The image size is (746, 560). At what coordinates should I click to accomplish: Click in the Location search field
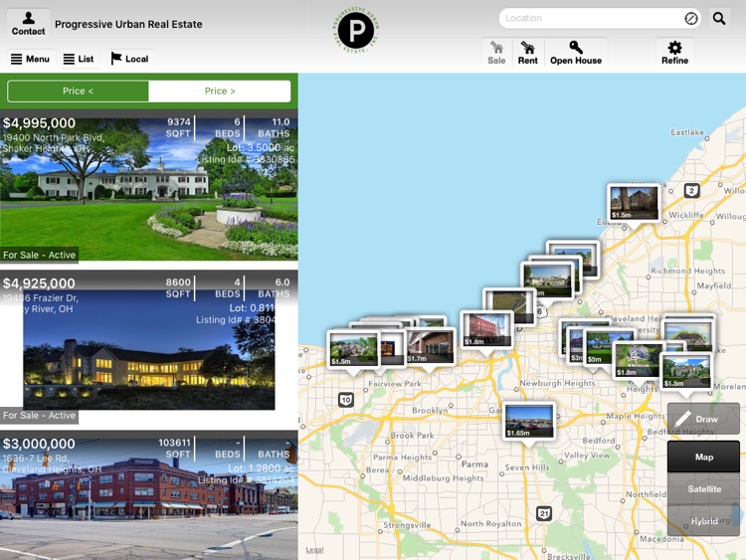point(592,19)
